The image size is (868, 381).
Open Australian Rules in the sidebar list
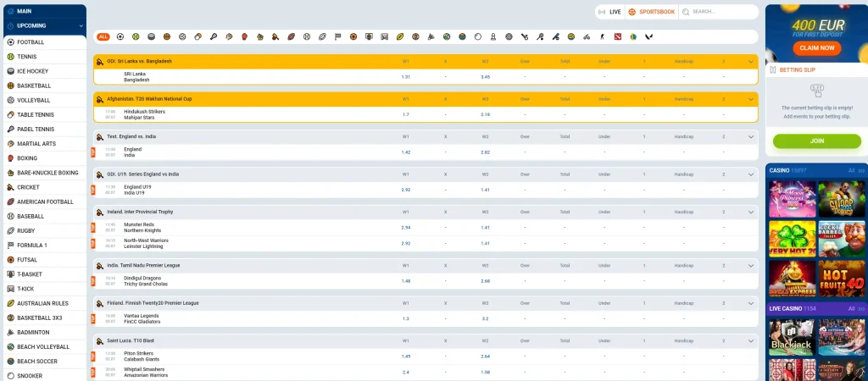tap(45, 304)
